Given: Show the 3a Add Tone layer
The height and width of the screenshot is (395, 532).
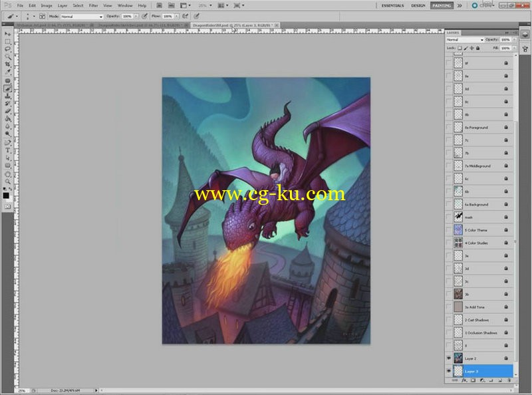Looking at the screenshot, I should coord(448,307).
